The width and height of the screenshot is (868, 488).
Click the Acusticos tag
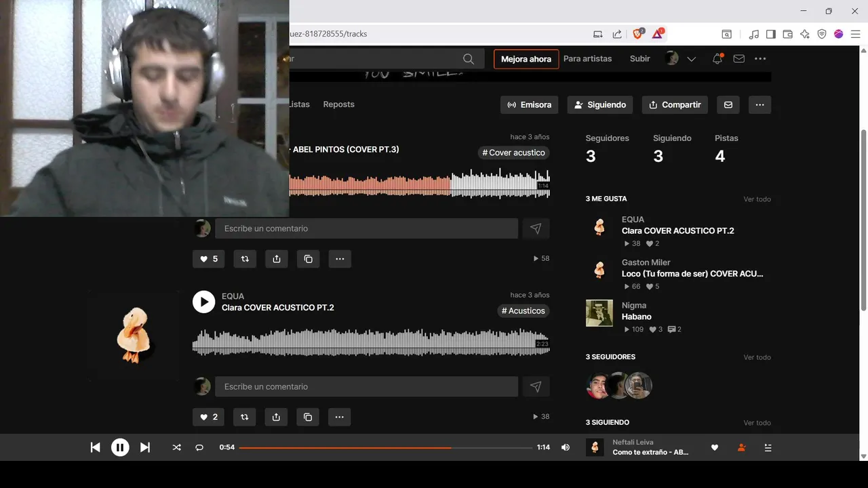(523, 311)
